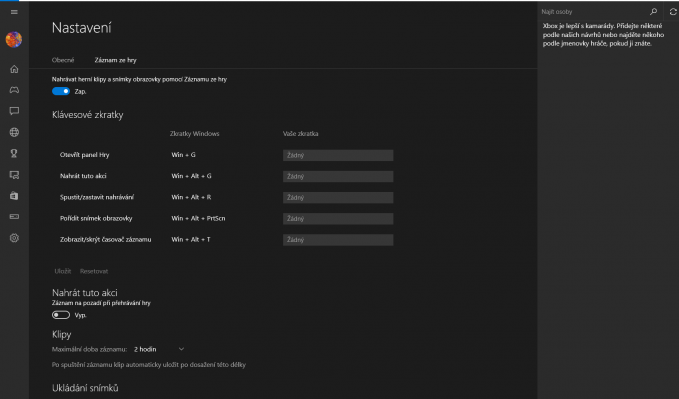This screenshot has height=399, width=679.
Task: Select the Záznam ze hry tab
Action: [116, 60]
